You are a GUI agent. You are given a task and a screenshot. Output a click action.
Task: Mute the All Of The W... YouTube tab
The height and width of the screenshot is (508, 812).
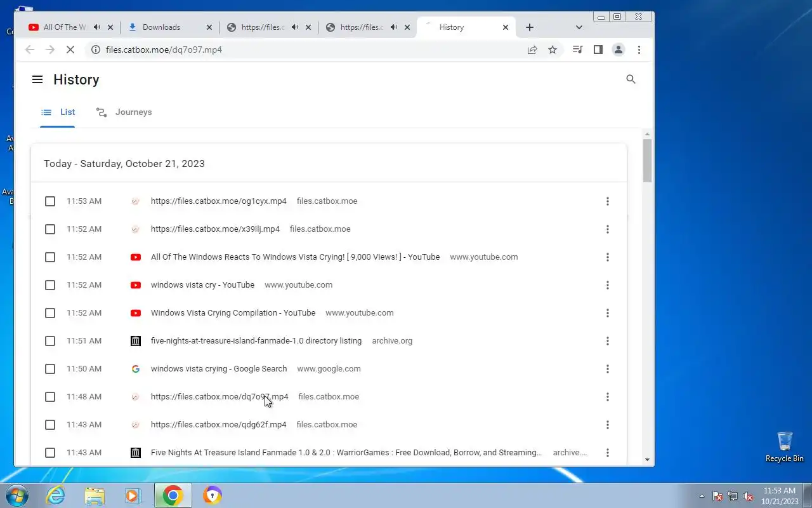click(x=96, y=27)
